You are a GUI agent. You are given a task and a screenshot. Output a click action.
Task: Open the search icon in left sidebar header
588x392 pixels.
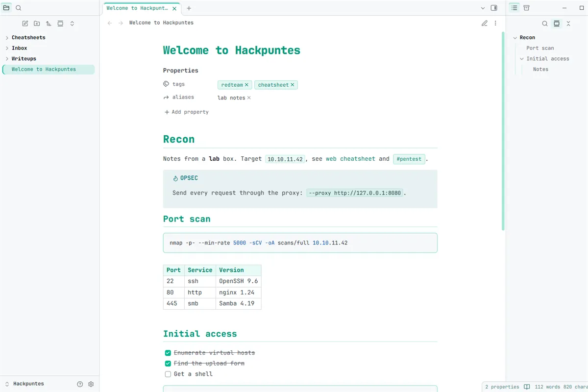point(19,8)
